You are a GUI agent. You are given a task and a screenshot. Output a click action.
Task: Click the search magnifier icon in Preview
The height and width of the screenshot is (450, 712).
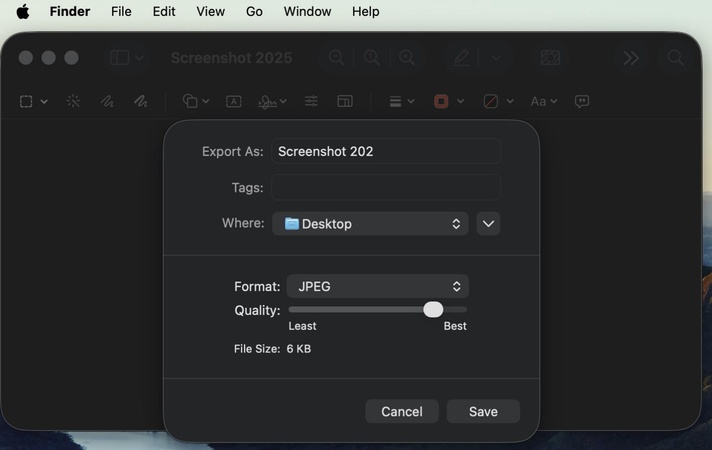(x=675, y=58)
